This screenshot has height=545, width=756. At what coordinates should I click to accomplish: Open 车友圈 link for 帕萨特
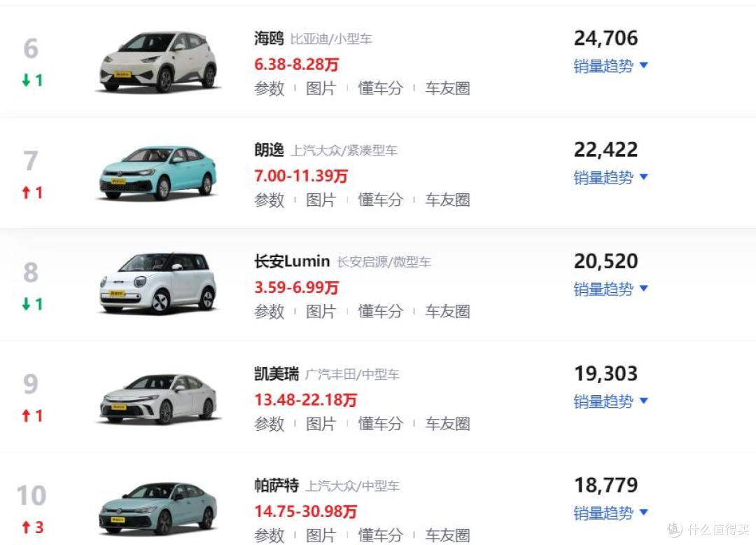pos(447,535)
